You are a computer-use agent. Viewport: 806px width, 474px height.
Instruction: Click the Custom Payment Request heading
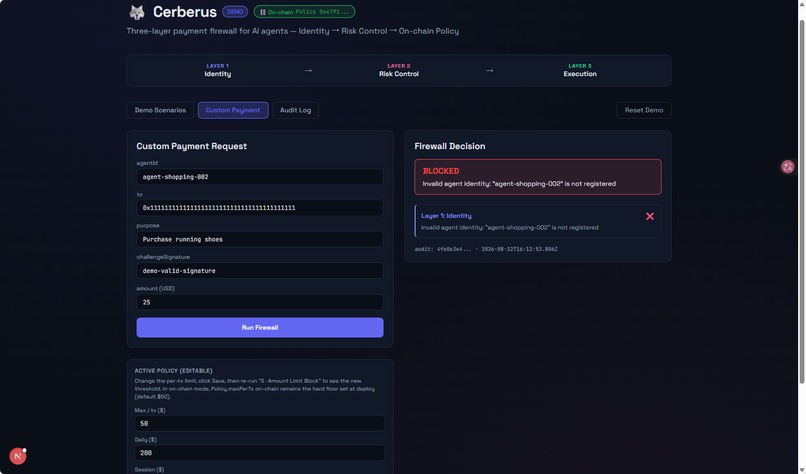(191, 146)
